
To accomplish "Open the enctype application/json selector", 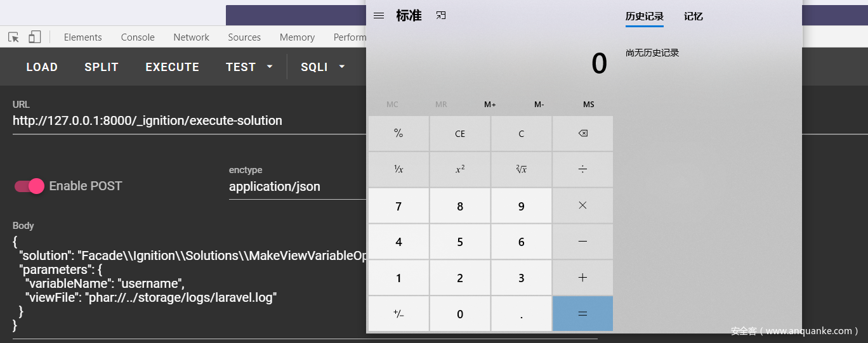I will pos(296,187).
